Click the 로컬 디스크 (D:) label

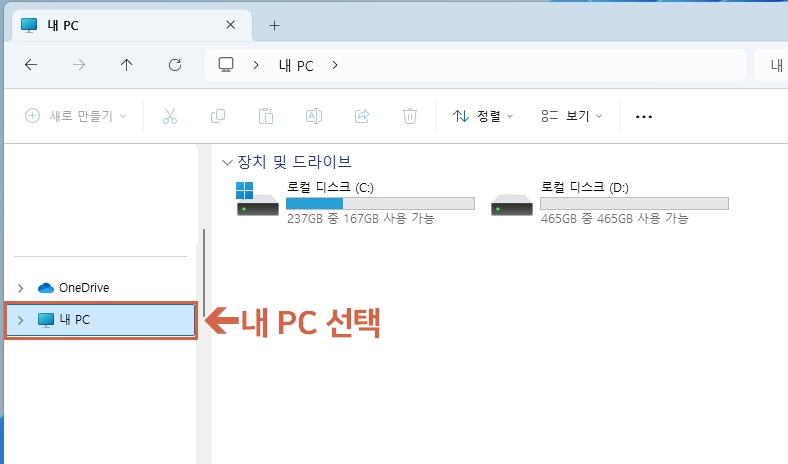coord(584,187)
